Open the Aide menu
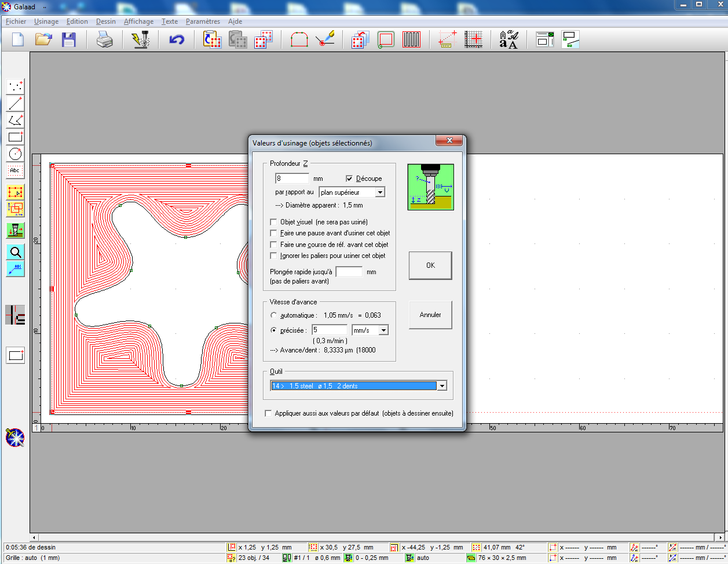The image size is (728, 564). click(235, 21)
